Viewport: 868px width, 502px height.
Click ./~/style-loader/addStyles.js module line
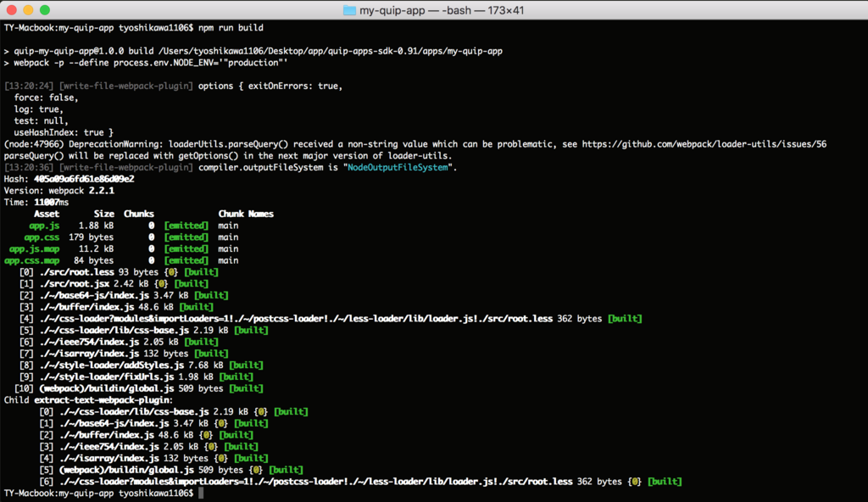[x=142, y=365]
